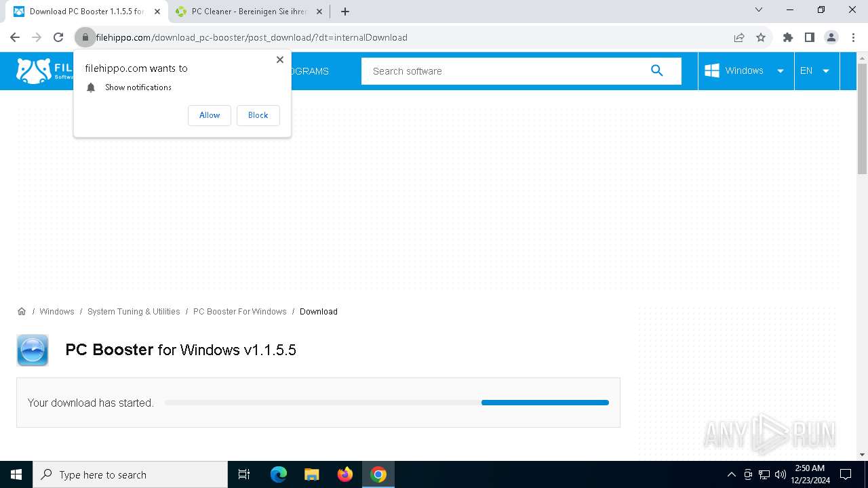The height and width of the screenshot is (488, 868).
Task: Open Chrome three-dot menu
Action: click(x=853, y=37)
